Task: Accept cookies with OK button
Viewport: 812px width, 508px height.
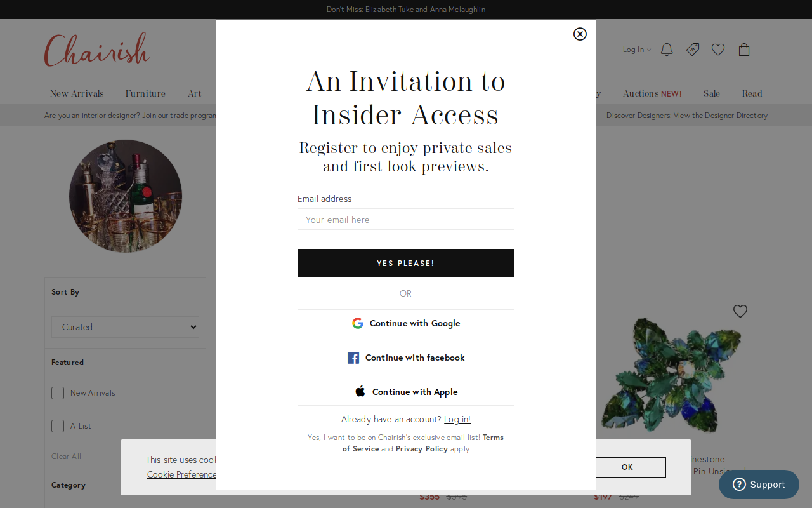Action: (x=627, y=467)
